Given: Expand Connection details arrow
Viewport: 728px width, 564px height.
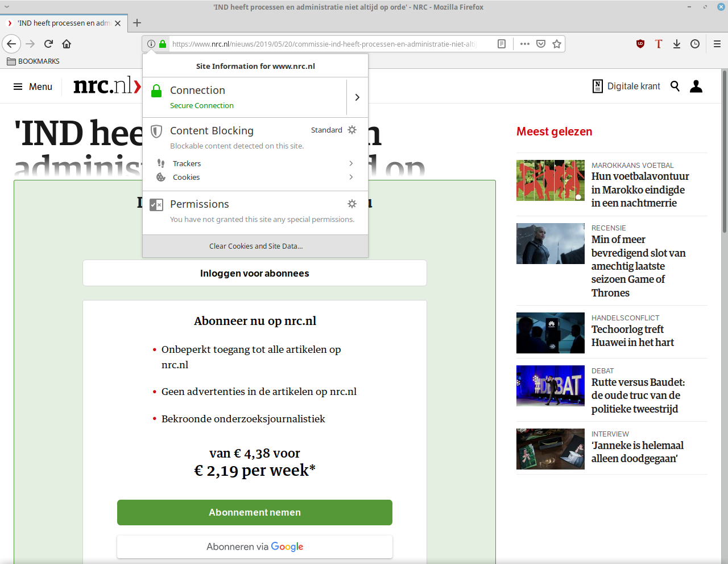Looking at the screenshot, I should (357, 97).
